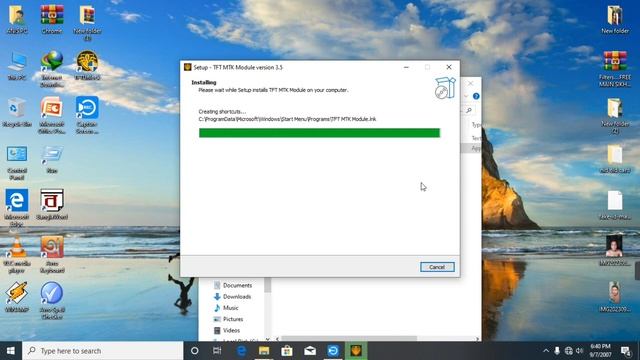Open Microsoft Store from the taskbar
The height and width of the screenshot is (360, 640).
(x=287, y=351)
